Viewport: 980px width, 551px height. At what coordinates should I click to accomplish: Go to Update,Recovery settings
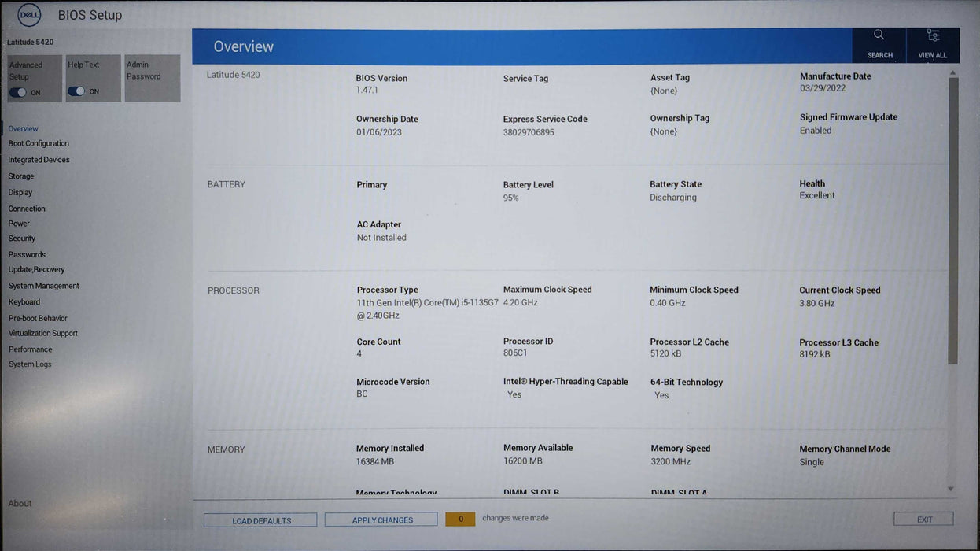click(x=35, y=269)
